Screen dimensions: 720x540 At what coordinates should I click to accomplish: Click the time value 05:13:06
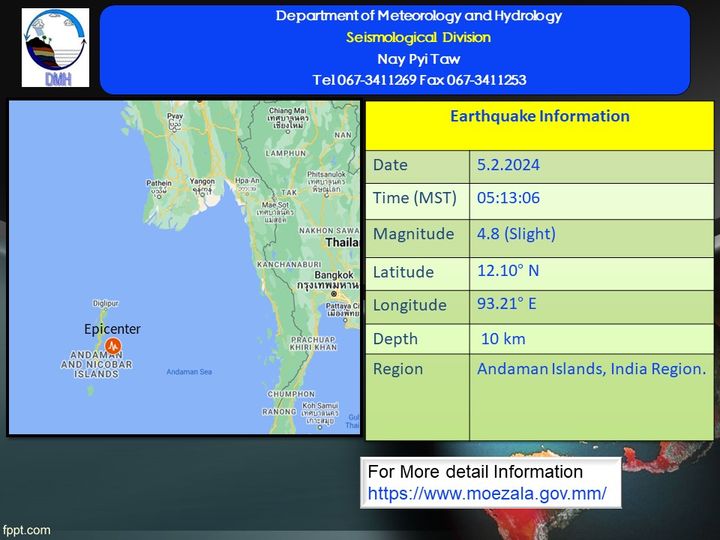508,198
